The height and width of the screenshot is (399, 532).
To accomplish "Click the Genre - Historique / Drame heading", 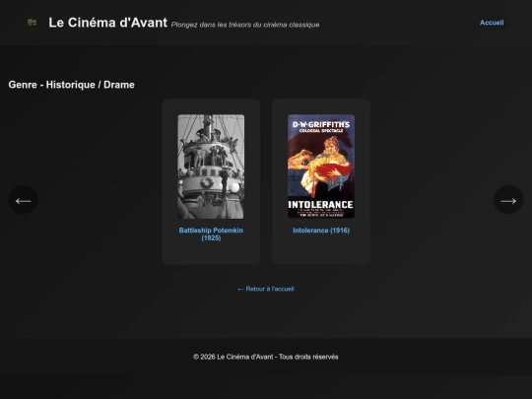I will [71, 85].
